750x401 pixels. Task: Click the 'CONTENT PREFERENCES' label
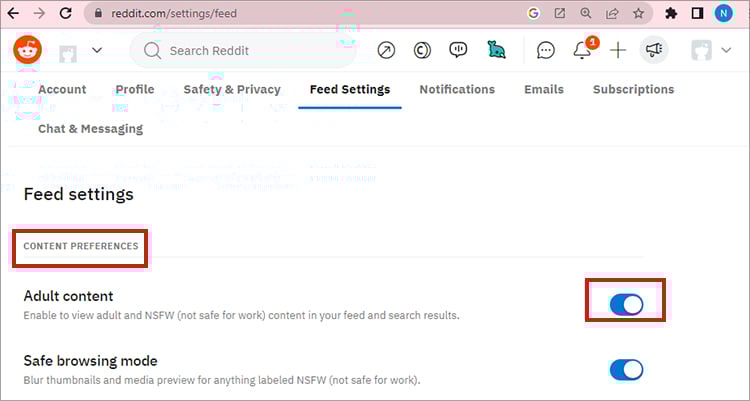click(81, 246)
